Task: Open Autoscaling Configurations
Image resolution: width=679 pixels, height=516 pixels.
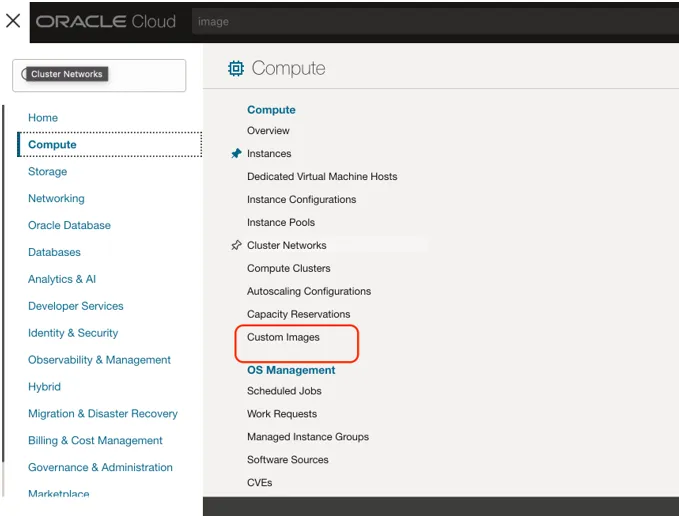Action: click(309, 291)
